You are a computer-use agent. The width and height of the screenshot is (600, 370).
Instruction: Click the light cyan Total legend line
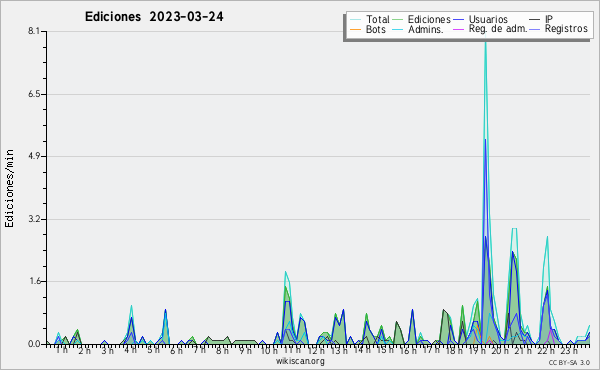pyautogui.click(x=355, y=20)
